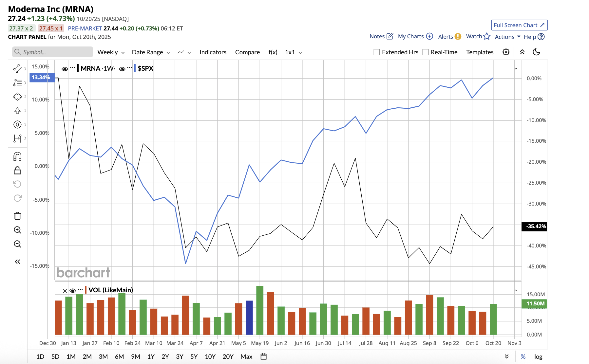The height and width of the screenshot is (364, 589).
Task: Select the measure range tool
Action: 17,138
